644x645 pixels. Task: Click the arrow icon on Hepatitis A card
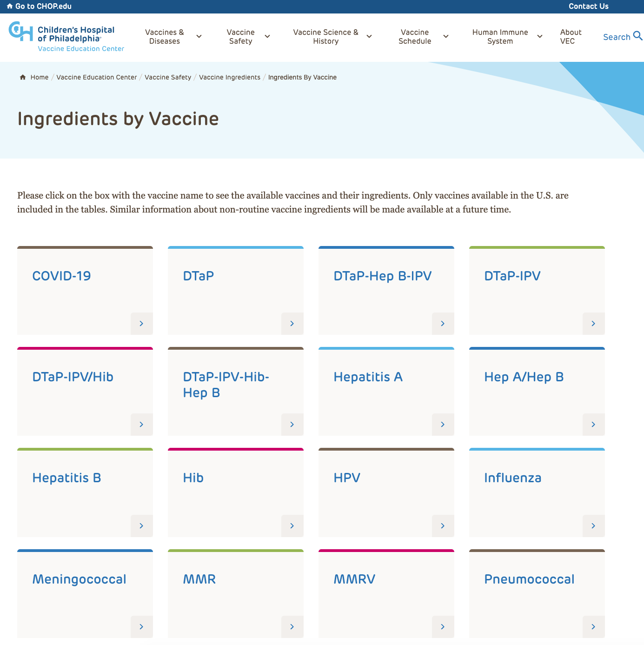pos(443,425)
